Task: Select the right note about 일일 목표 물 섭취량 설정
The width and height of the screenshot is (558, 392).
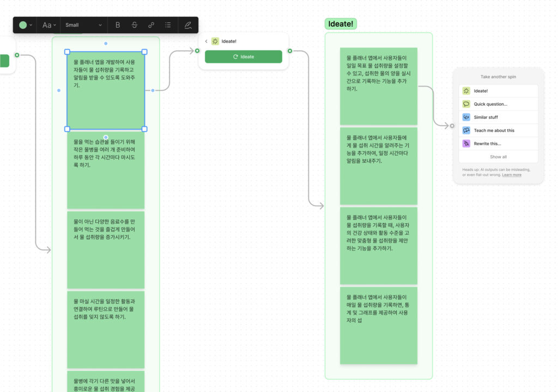Action: pos(379,86)
